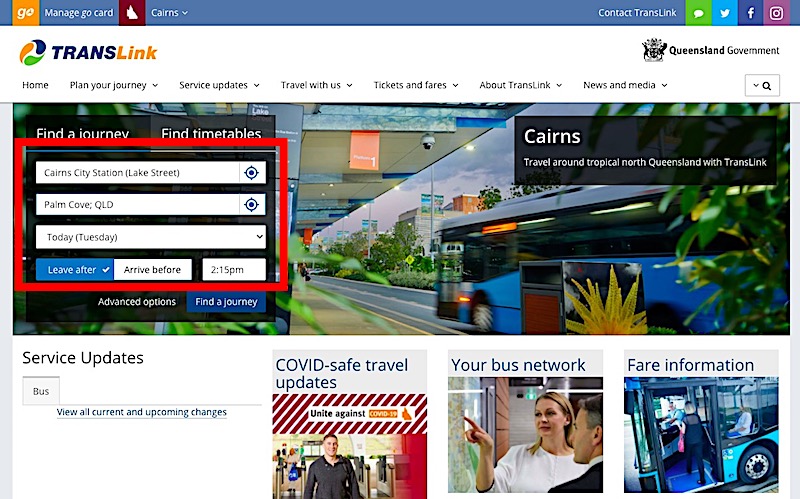Image resolution: width=800 pixels, height=499 pixels.
Task: Open the Plan your journey menu
Action: coord(114,86)
